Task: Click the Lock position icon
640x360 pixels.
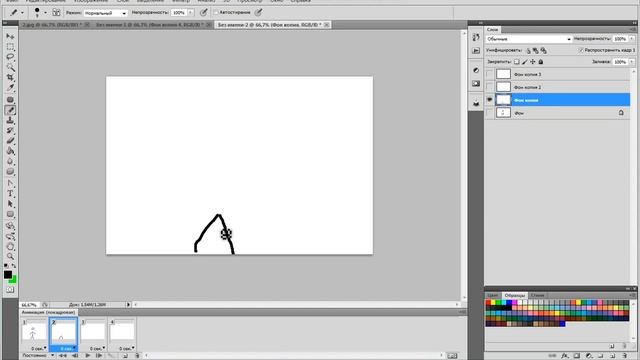Action: pos(533,62)
